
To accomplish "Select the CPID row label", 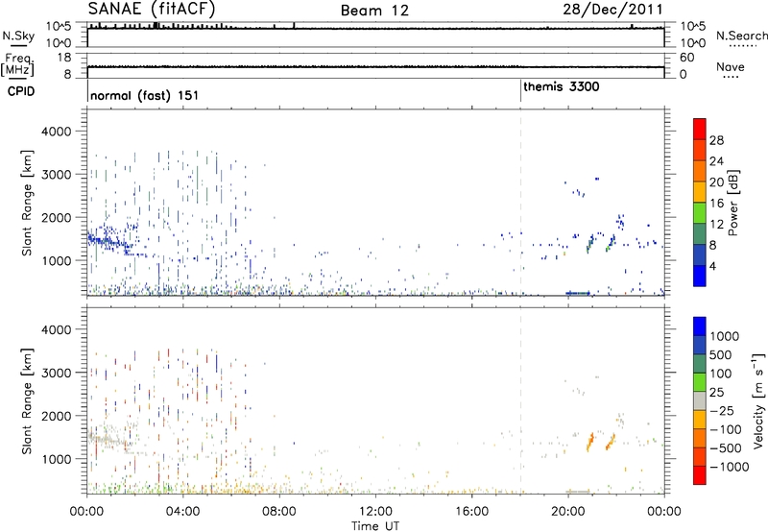I will (21, 91).
